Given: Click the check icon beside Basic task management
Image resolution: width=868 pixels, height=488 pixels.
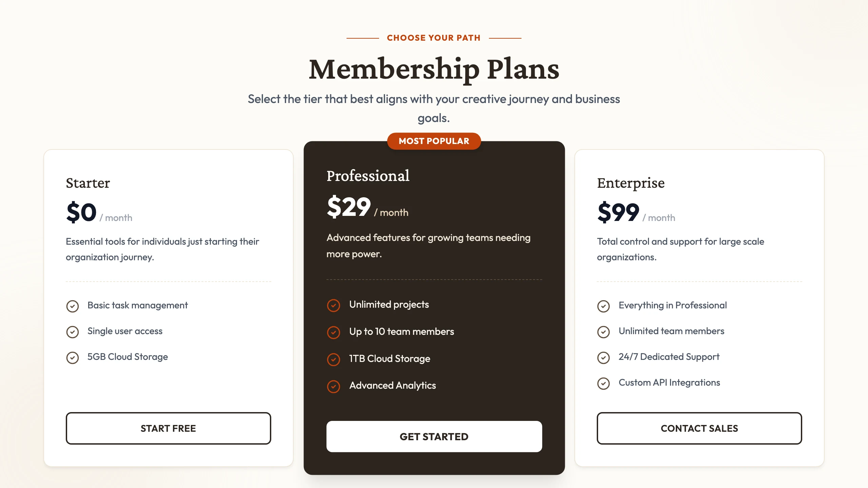Looking at the screenshot, I should click(x=72, y=306).
